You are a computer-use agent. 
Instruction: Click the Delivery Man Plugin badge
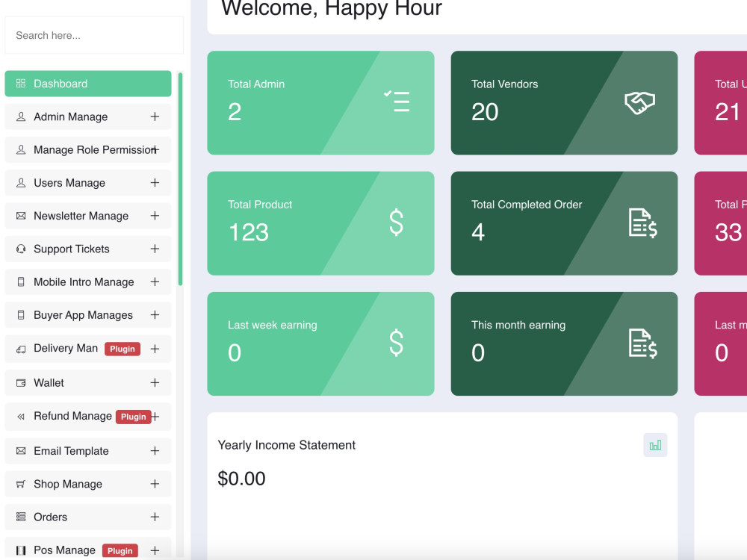coord(123,349)
